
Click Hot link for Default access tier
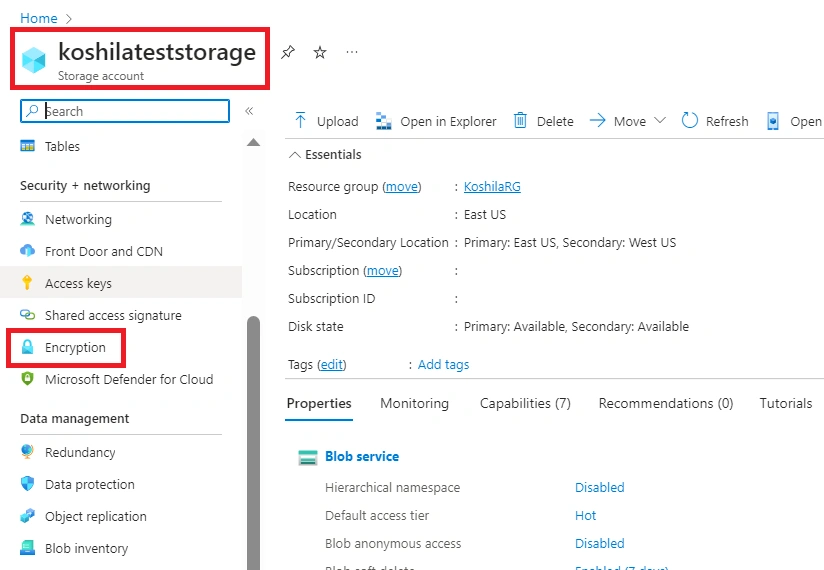point(585,515)
